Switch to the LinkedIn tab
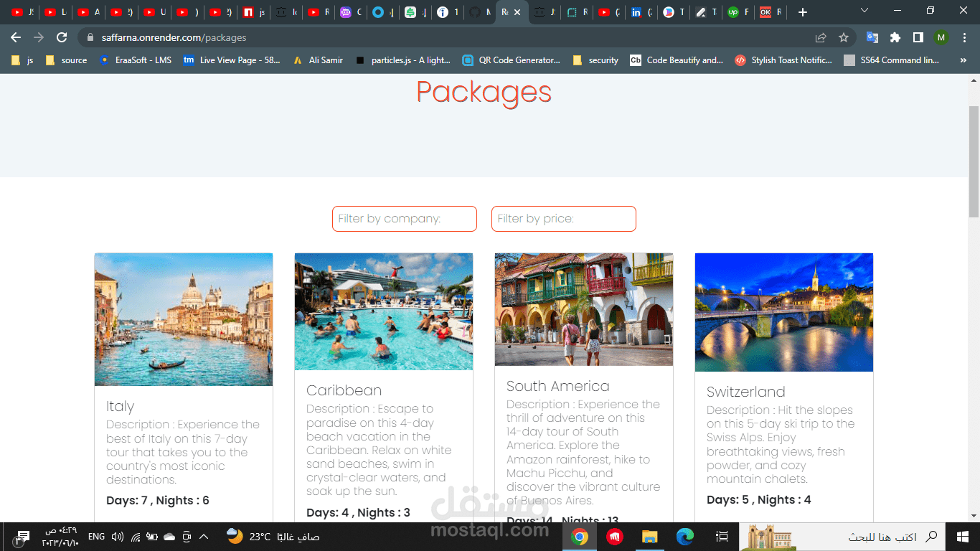Viewport: 980px width, 551px height. 641,12
